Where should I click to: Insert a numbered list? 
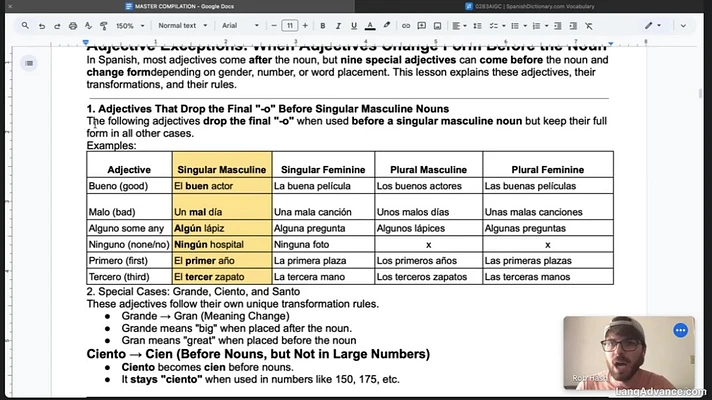(536, 26)
